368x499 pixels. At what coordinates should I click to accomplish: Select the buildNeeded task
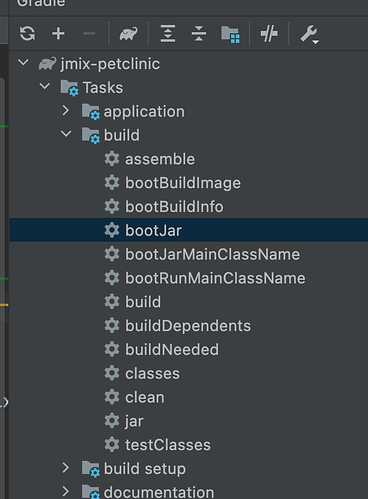[189, 350]
